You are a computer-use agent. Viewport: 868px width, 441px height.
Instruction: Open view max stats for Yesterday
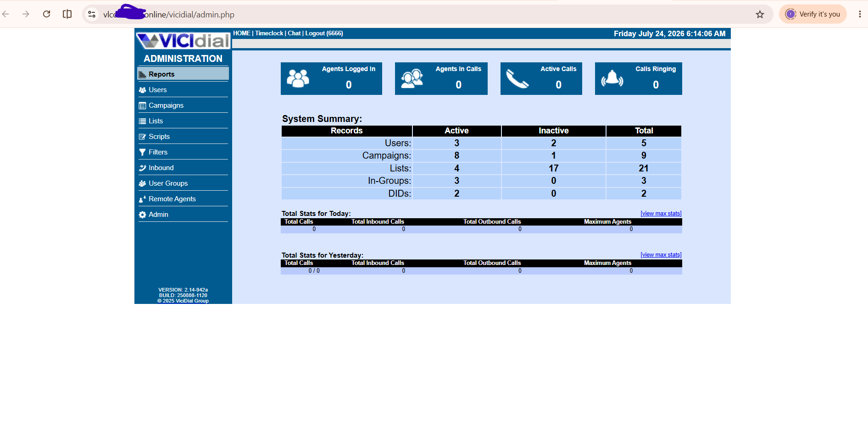[661, 255]
